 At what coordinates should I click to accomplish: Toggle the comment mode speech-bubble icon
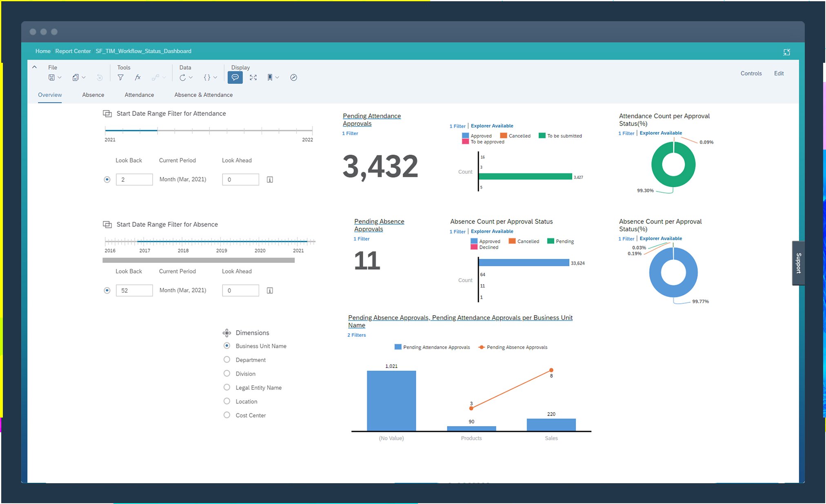tap(235, 77)
